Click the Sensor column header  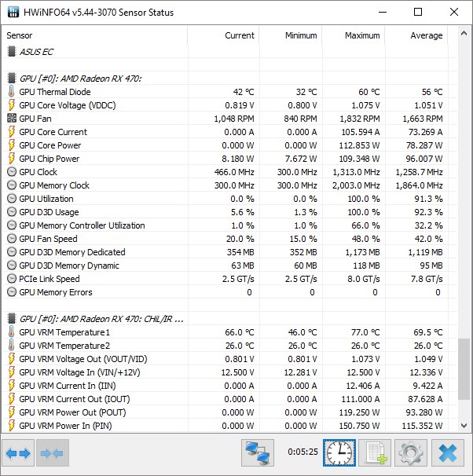click(95, 35)
